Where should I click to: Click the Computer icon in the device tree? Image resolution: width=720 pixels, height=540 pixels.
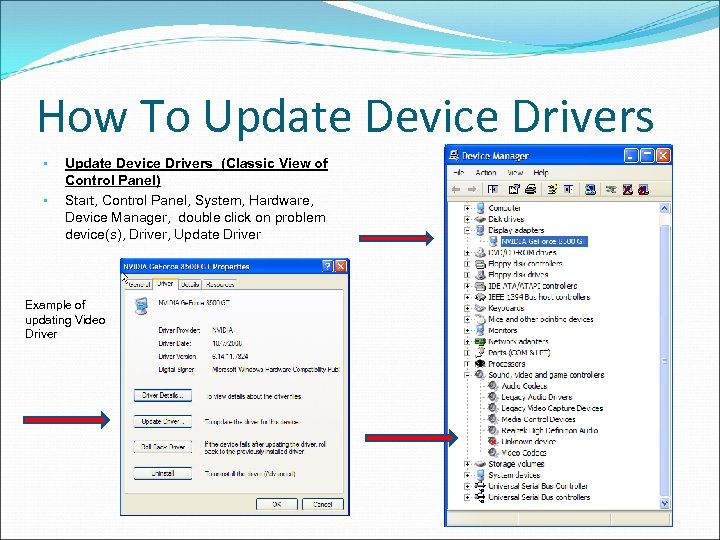[480, 208]
